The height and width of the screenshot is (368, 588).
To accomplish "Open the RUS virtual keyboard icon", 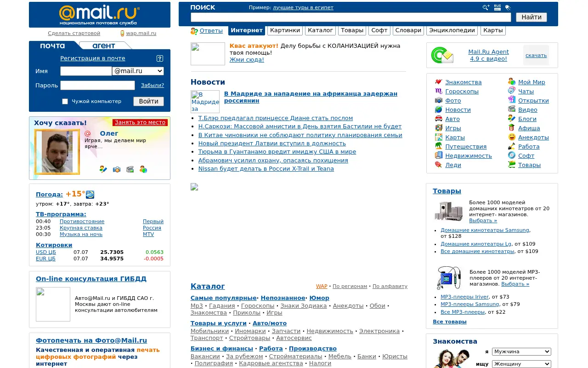I will pyautogui.click(x=498, y=7).
